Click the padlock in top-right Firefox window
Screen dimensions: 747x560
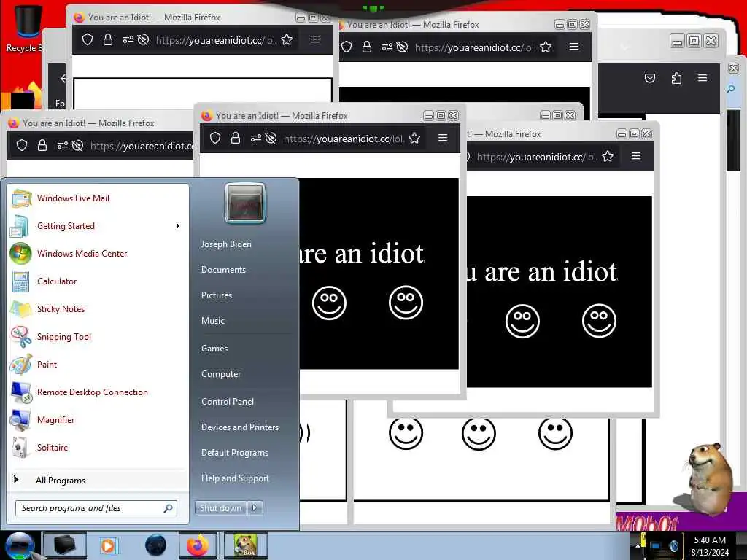367,47
